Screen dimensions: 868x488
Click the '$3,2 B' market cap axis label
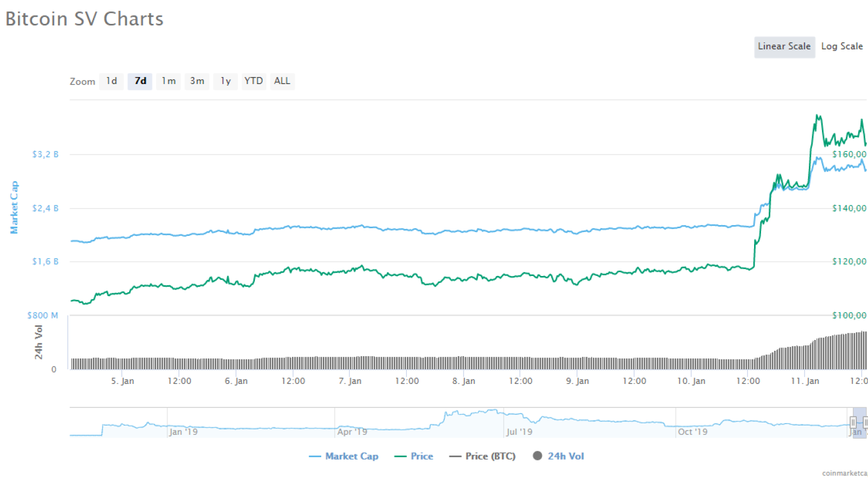pos(45,155)
